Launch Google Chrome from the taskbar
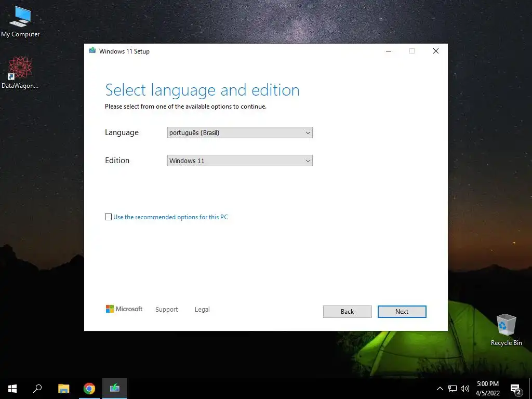This screenshot has height=399, width=532. click(x=89, y=389)
